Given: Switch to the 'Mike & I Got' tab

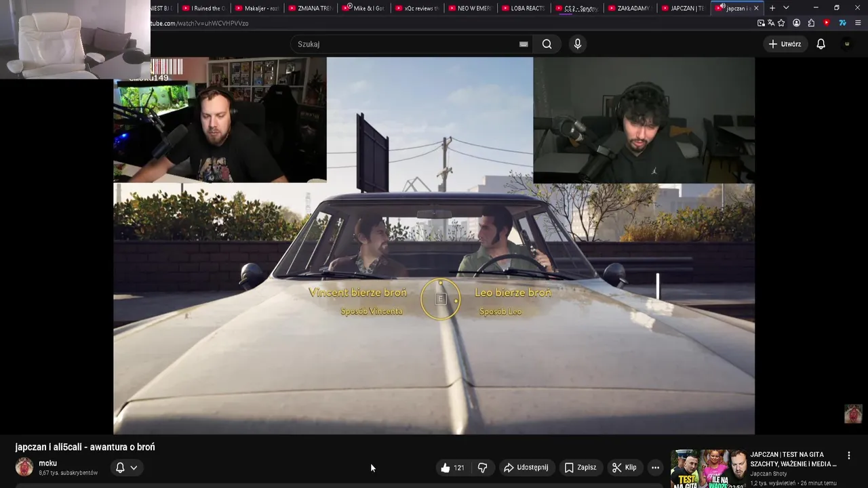Looking at the screenshot, I should pyautogui.click(x=363, y=8).
